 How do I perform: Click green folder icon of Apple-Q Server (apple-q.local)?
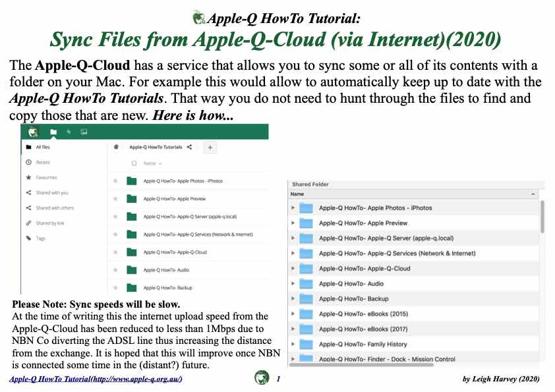[132, 216]
